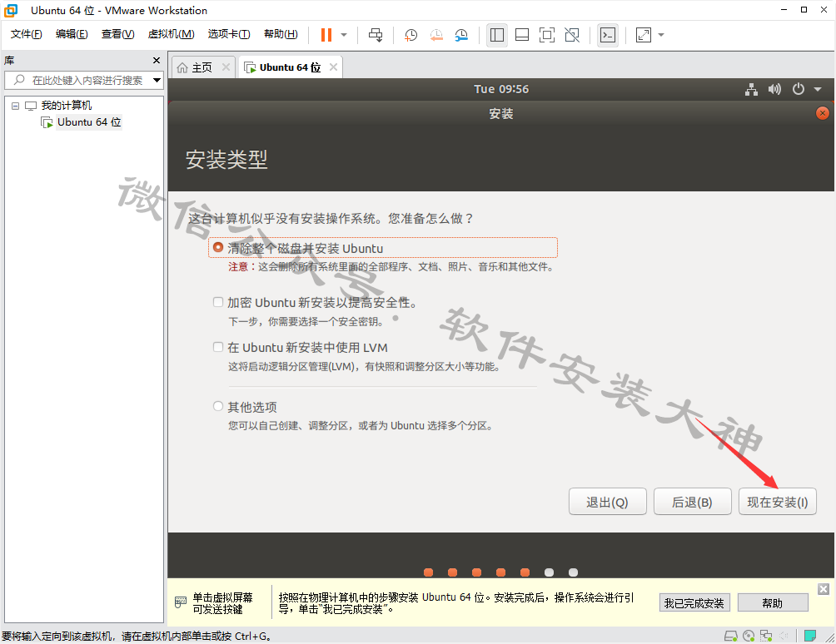
Task: Open the console view toolbar icon
Action: 608,35
